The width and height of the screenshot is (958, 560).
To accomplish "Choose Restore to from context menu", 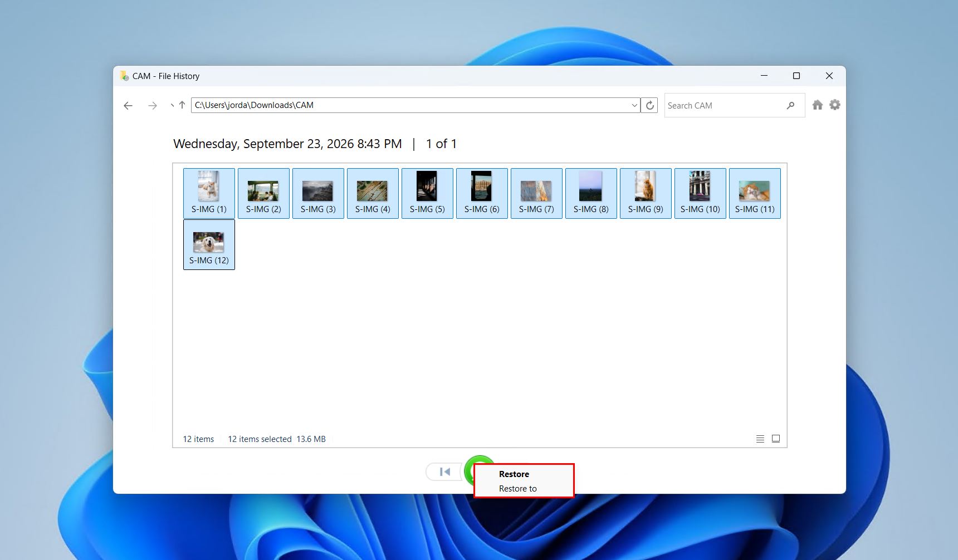I will tap(518, 489).
